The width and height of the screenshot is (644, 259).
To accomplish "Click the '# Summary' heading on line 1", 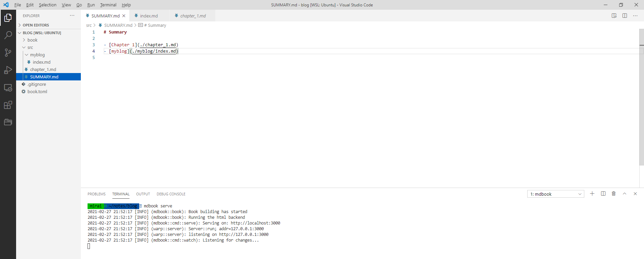I will point(115,32).
